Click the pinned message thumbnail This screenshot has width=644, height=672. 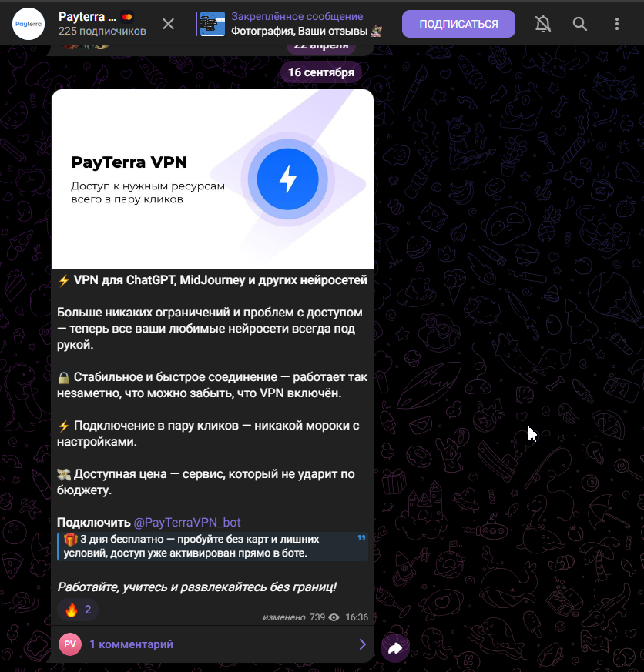coord(213,24)
